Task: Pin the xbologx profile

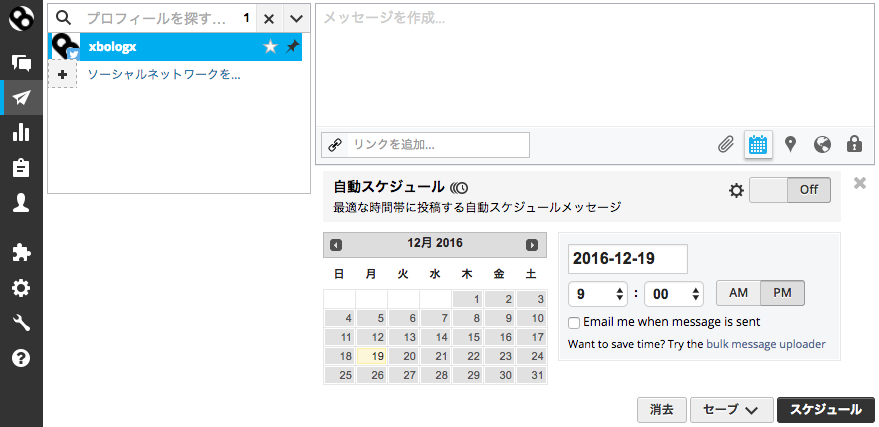Action: 292,47
